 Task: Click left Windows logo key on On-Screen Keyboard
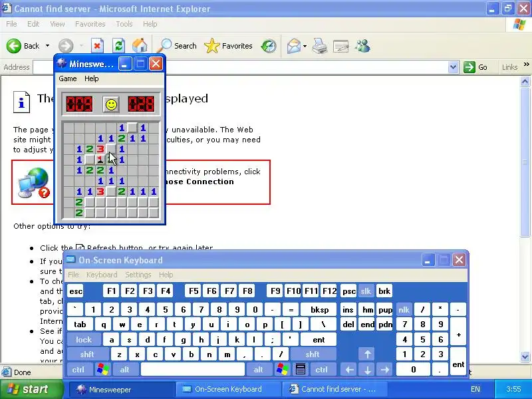coord(103,370)
